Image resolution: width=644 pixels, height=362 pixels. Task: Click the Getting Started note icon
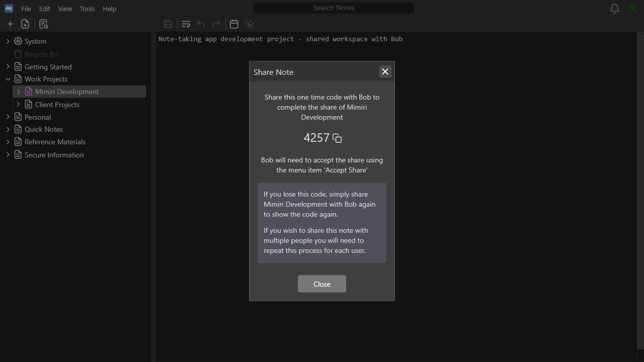pyautogui.click(x=18, y=66)
